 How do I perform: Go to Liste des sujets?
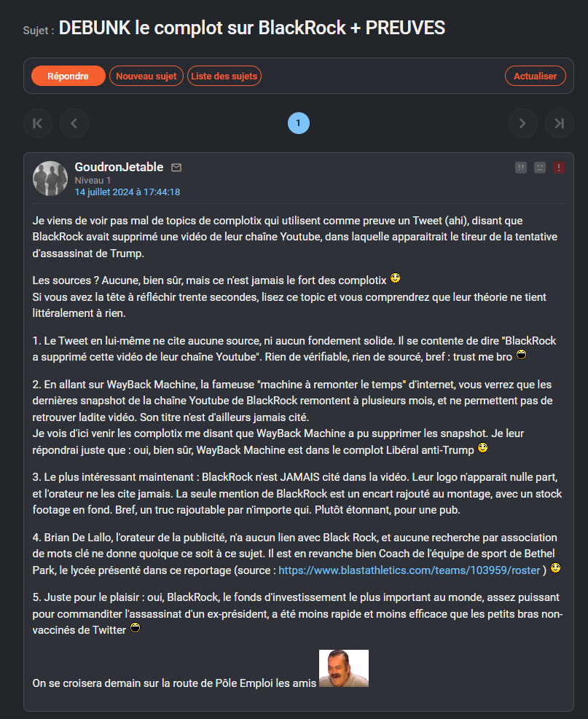(x=224, y=76)
